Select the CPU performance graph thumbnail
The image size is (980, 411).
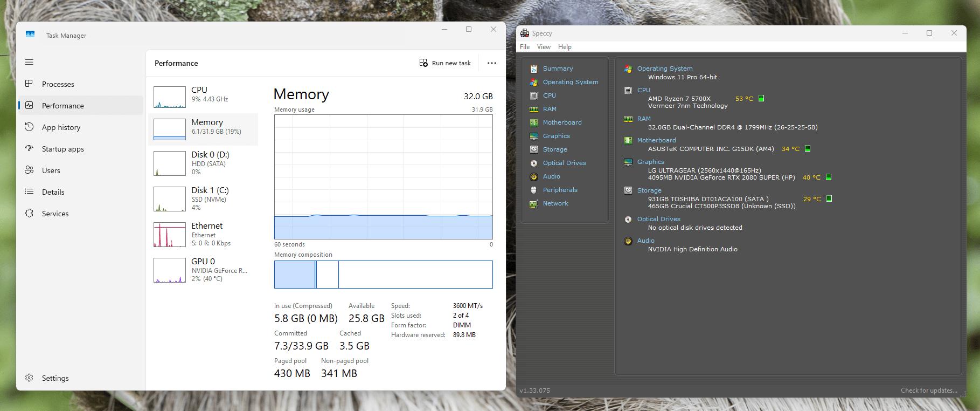pyautogui.click(x=170, y=97)
